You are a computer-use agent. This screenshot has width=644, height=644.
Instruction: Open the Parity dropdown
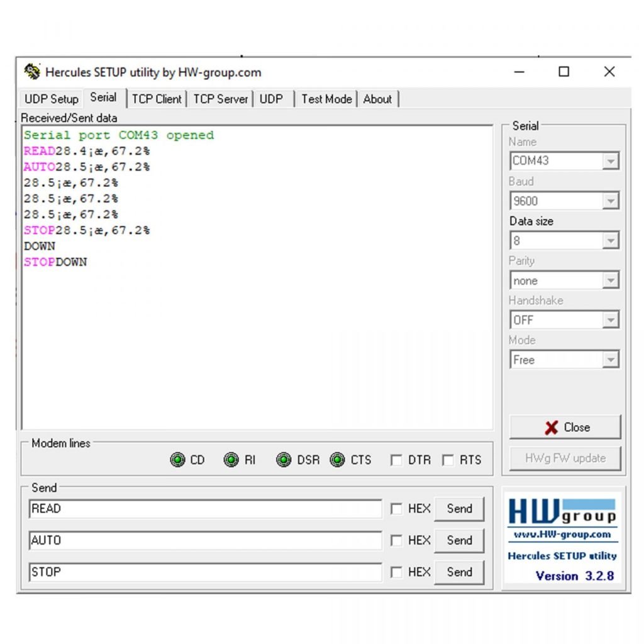(609, 281)
